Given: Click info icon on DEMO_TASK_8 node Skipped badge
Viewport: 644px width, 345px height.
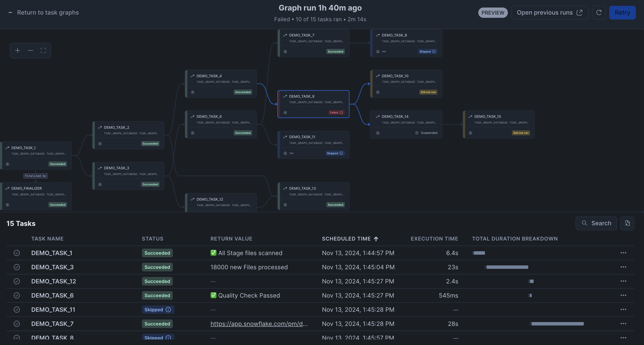Looking at the screenshot, I should click(x=434, y=51).
